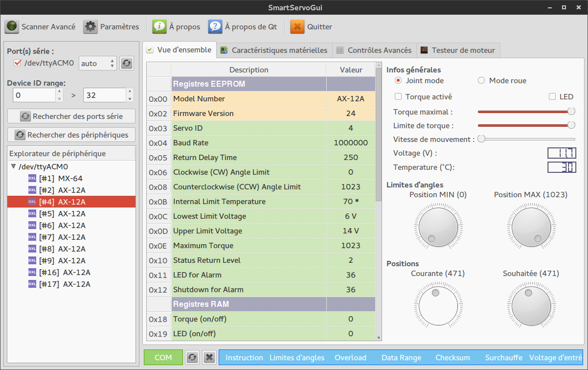The height and width of the screenshot is (370, 588).
Task: Select DXL icon of servo #1 MX-64
Action: 32,178
